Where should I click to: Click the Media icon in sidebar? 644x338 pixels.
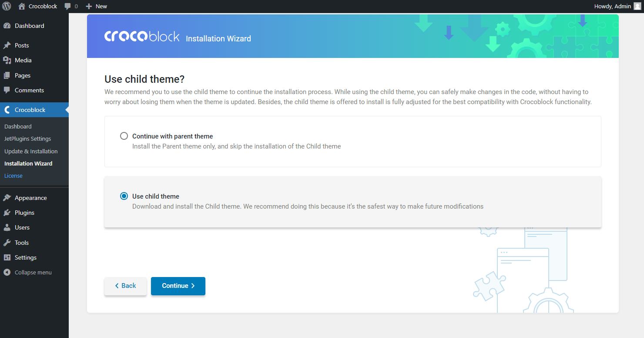(x=7, y=60)
